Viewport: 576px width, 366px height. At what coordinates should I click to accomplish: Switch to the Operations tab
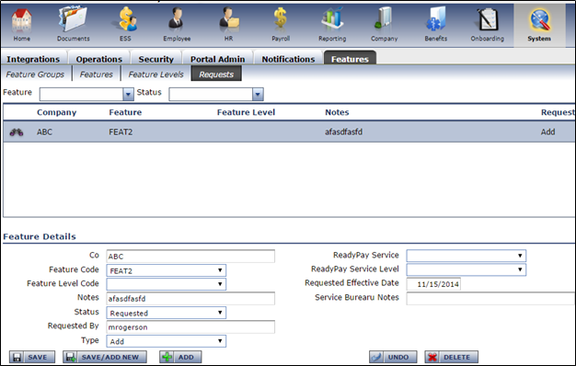[x=99, y=59]
